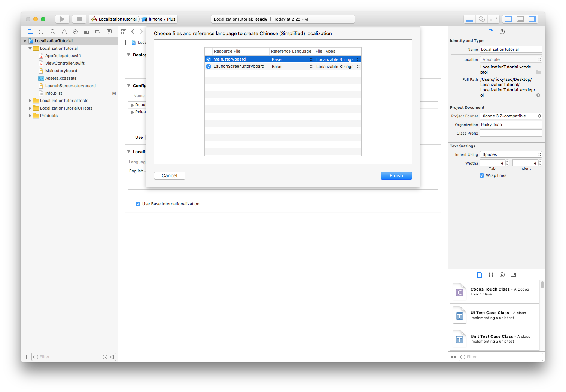
Task: Collapse the LocalizationTutorial project root
Action: coord(25,41)
